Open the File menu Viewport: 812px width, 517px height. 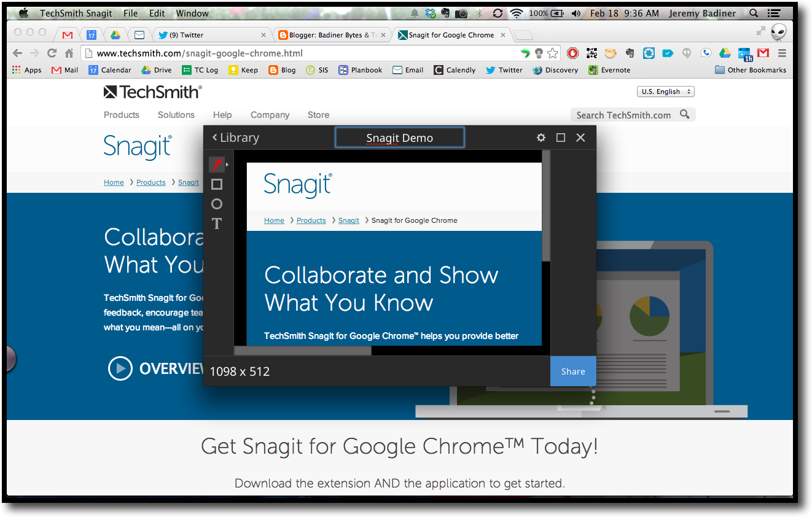[130, 14]
